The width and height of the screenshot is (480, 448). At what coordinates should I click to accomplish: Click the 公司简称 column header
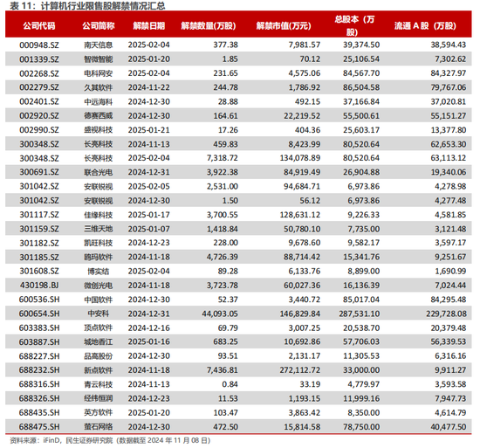tap(99, 26)
